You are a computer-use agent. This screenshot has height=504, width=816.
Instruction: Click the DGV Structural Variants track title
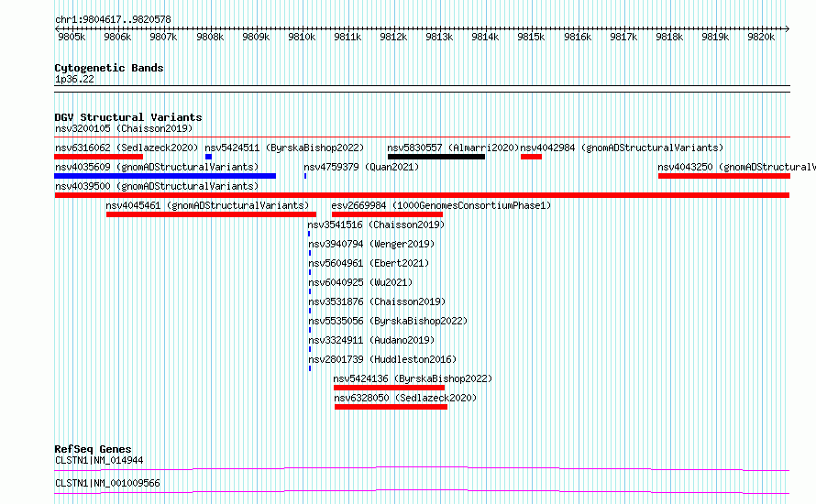pos(128,117)
